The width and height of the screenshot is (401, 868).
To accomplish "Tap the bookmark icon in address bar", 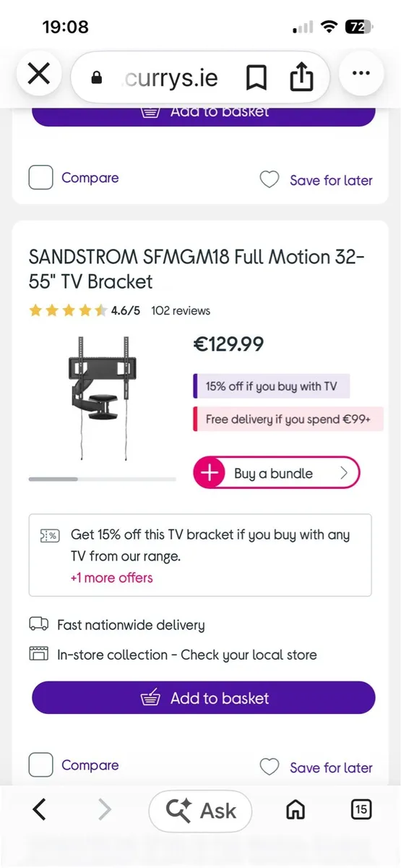I will pyautogui.click(x=256, y=77).
